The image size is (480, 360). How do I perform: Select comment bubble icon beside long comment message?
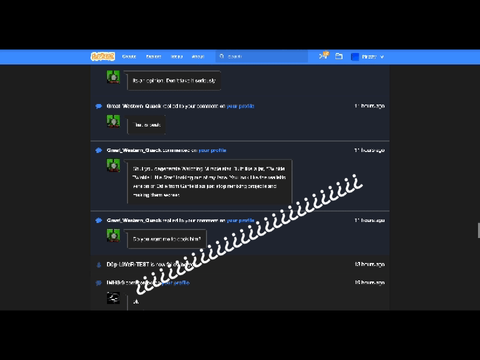99,150
